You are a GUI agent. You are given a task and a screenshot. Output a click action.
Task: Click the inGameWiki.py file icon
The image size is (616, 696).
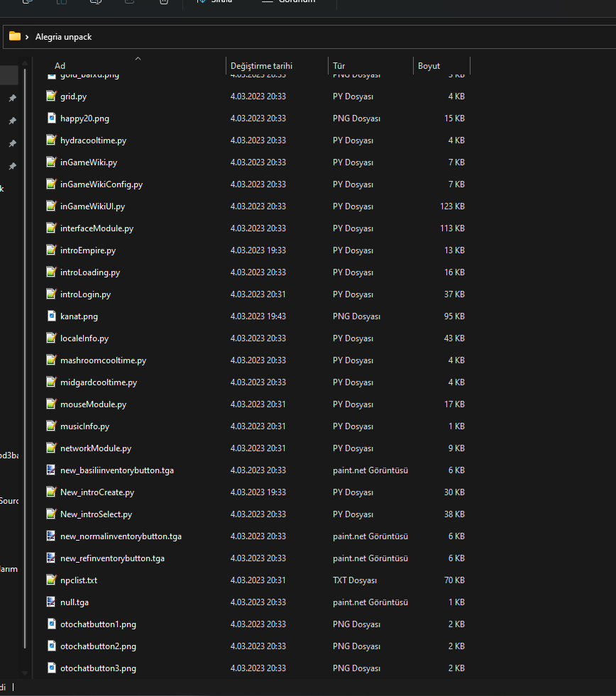pyautogui.click(x=52, y=162)
